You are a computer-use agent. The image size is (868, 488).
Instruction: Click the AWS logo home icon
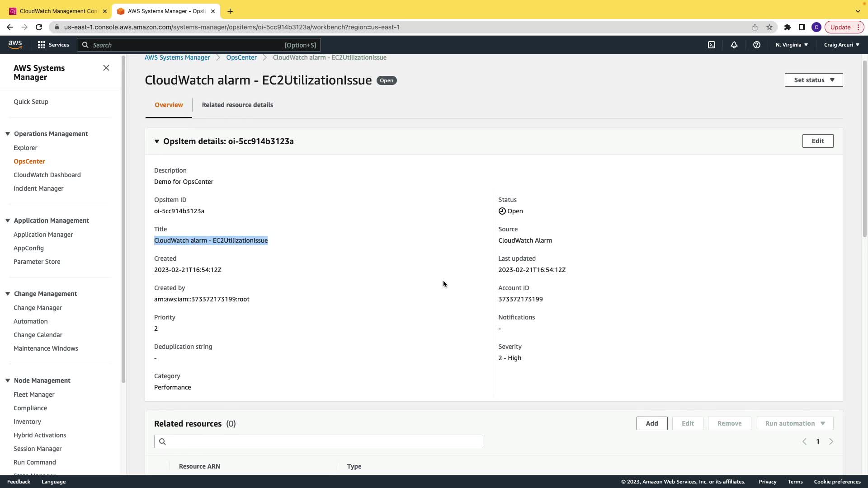coord(15,45)
